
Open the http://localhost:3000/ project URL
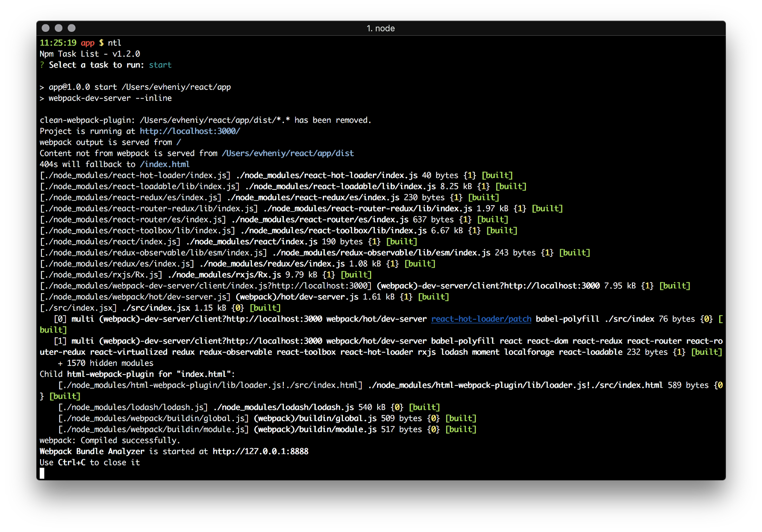190,131
